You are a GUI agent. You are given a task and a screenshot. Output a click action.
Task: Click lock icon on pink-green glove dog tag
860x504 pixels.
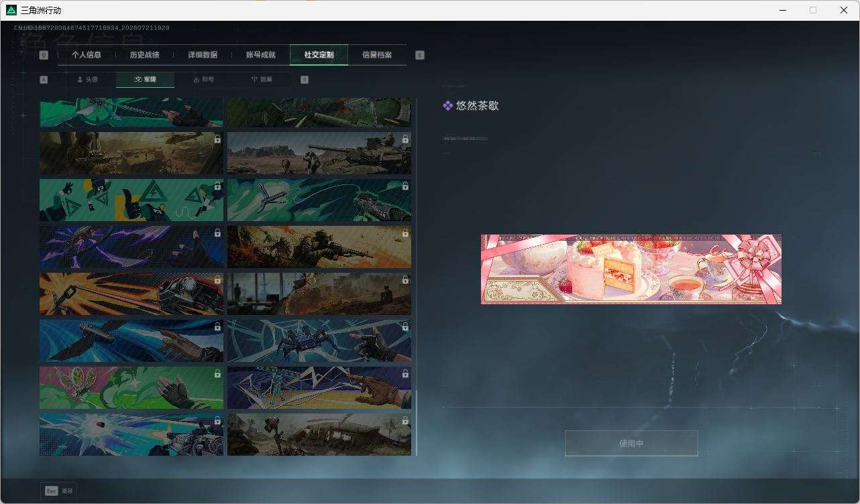click(217, 374)
